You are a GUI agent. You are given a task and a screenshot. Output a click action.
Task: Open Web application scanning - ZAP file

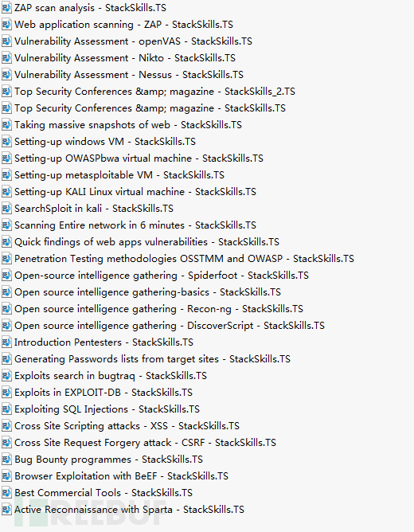(x=123, y=25)
